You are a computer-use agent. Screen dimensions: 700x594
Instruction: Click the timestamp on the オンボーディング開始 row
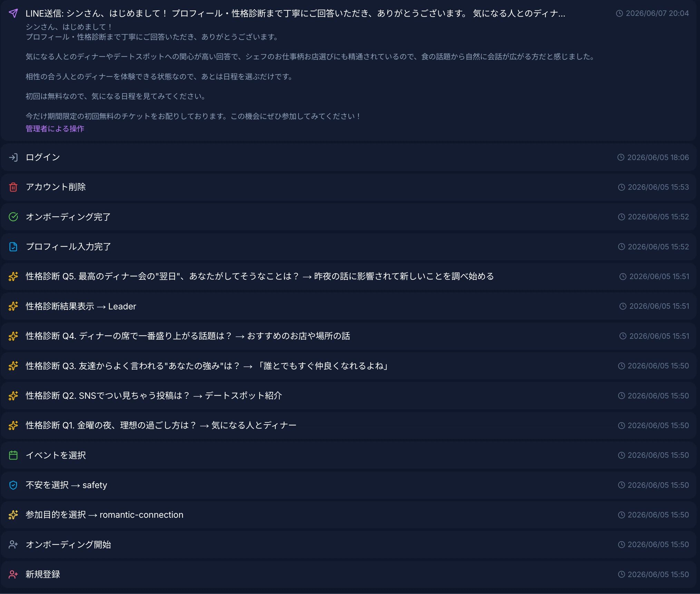coord(658,545)
